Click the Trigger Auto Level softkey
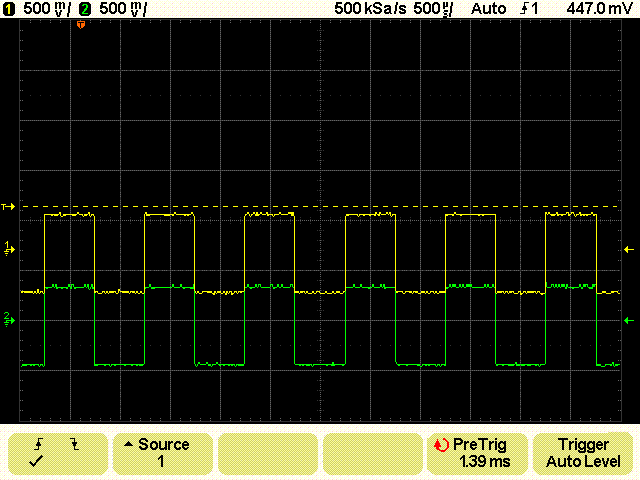Image resolution: width=640 pixels, height=480 pixels. 583,453
